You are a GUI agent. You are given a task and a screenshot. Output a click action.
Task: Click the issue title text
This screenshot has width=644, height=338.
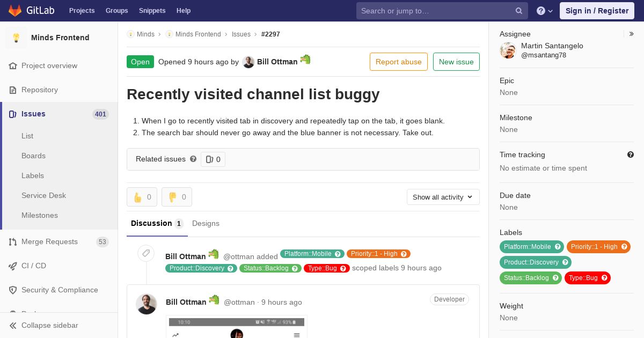[253, 94]
